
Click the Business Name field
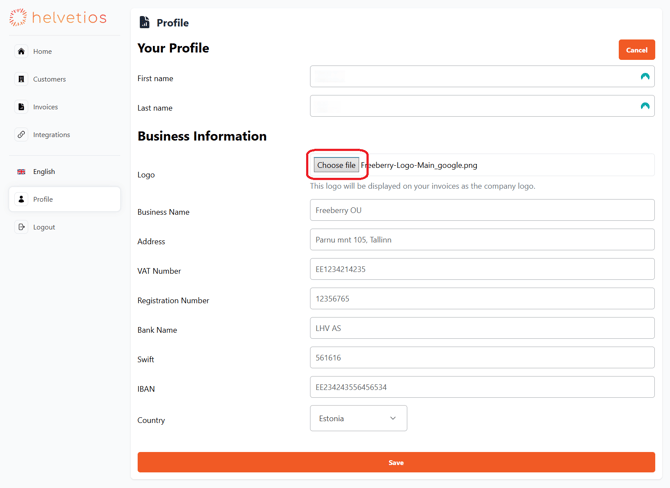pyautogui.click(x=482, y=210)
